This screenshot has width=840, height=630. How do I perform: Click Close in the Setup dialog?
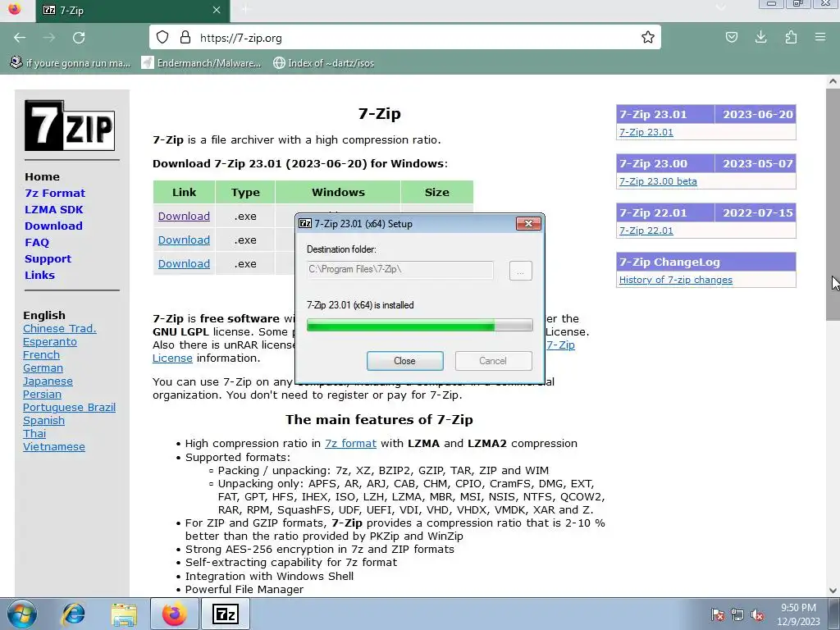404,361
